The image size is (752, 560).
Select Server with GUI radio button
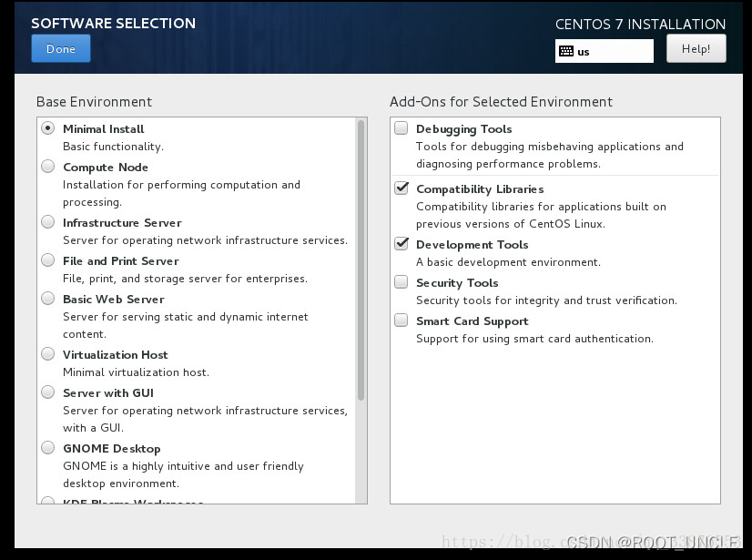pyautogui.click(x=48, y=392)
